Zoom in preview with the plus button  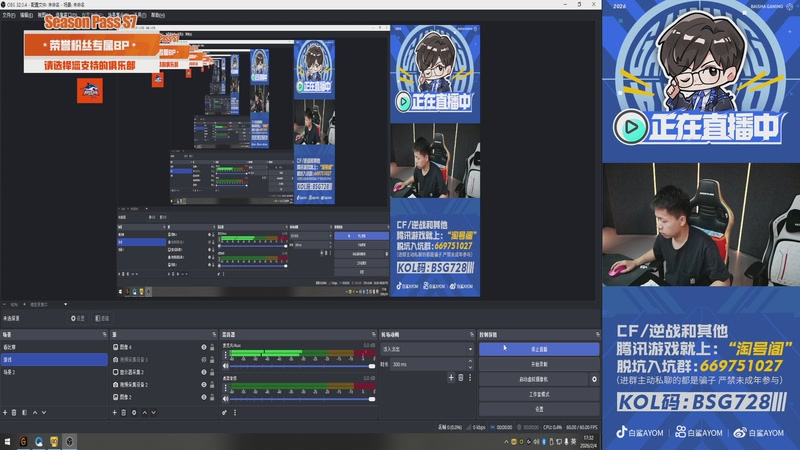coord(24,305)
